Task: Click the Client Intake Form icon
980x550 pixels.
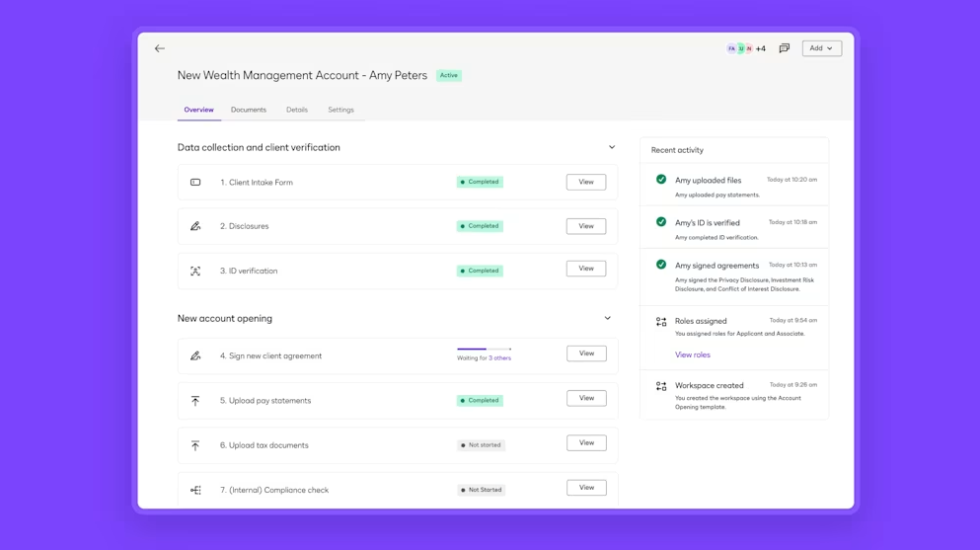Action: click(x=195, y=183)
